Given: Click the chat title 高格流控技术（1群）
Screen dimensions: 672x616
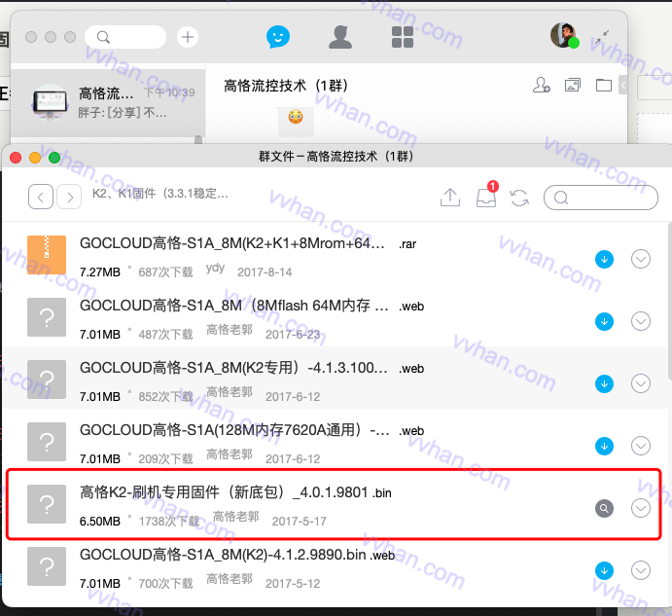Looking at the screenshot, I should (x=286, y=86).
